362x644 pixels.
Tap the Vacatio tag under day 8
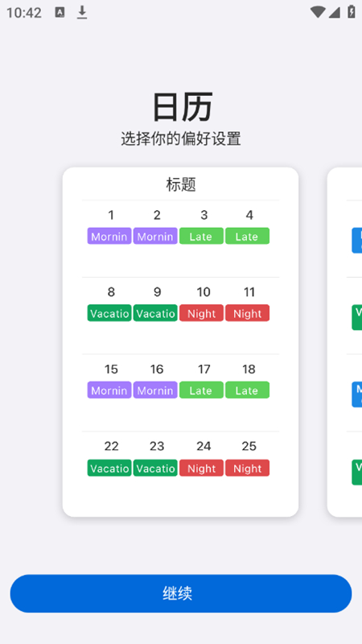click(x=109, y=313)
